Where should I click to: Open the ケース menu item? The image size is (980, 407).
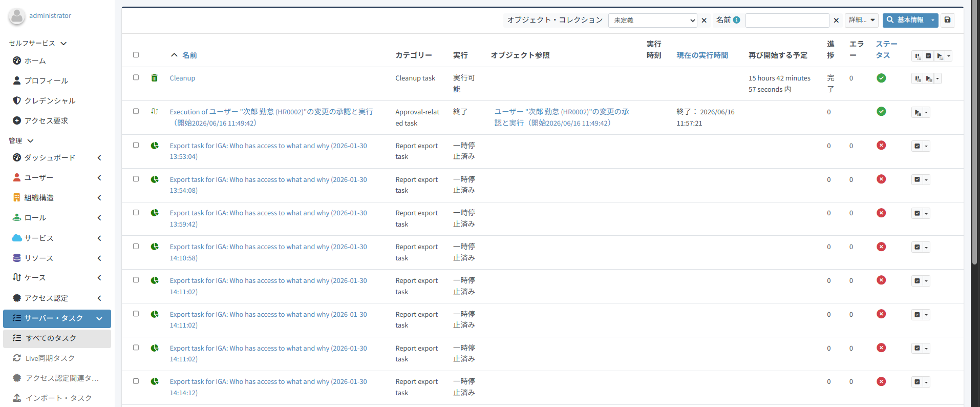pyautogui.click(x=57, y=277)
